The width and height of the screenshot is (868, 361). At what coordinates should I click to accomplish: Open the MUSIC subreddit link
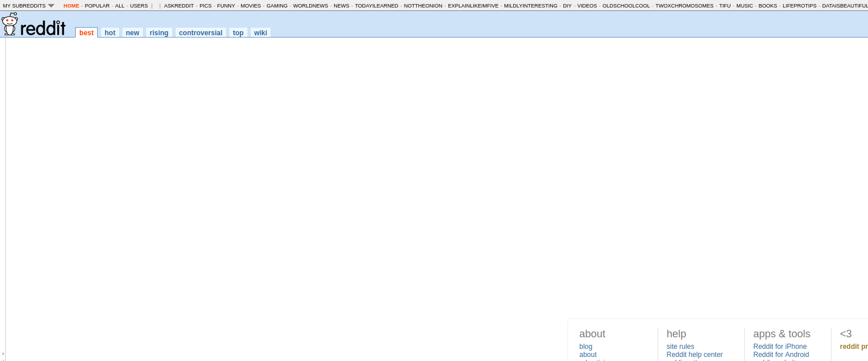point(745,6)
